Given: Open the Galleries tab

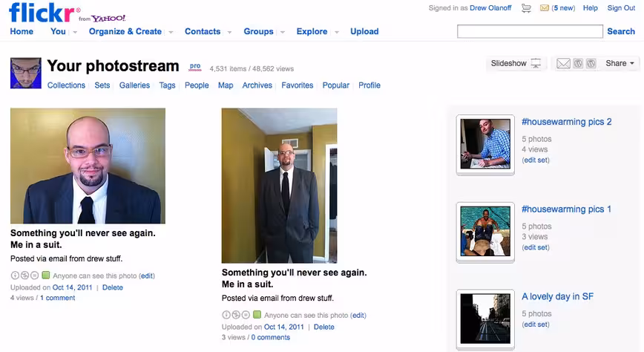Looking at the screenshot, I should [x=134, y=85].
